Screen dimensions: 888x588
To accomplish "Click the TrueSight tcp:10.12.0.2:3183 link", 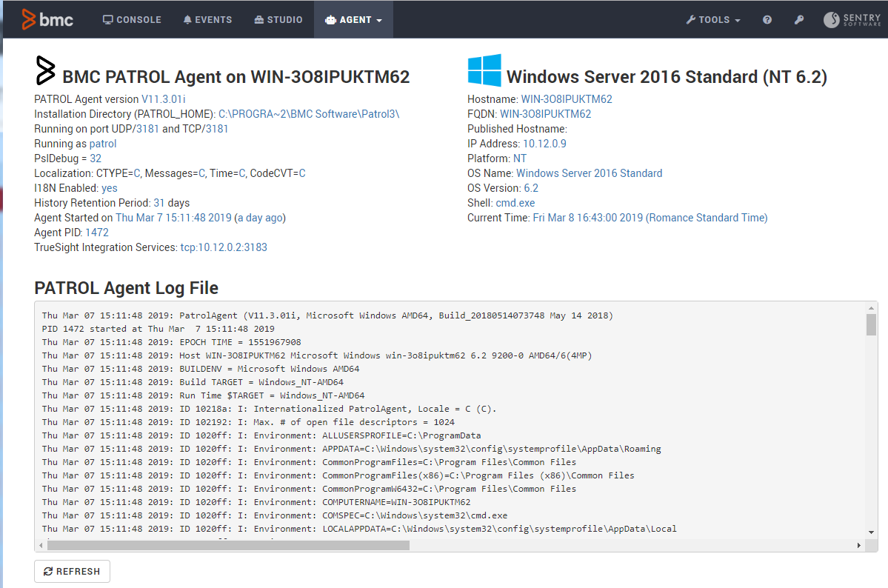I will point(224,247).
